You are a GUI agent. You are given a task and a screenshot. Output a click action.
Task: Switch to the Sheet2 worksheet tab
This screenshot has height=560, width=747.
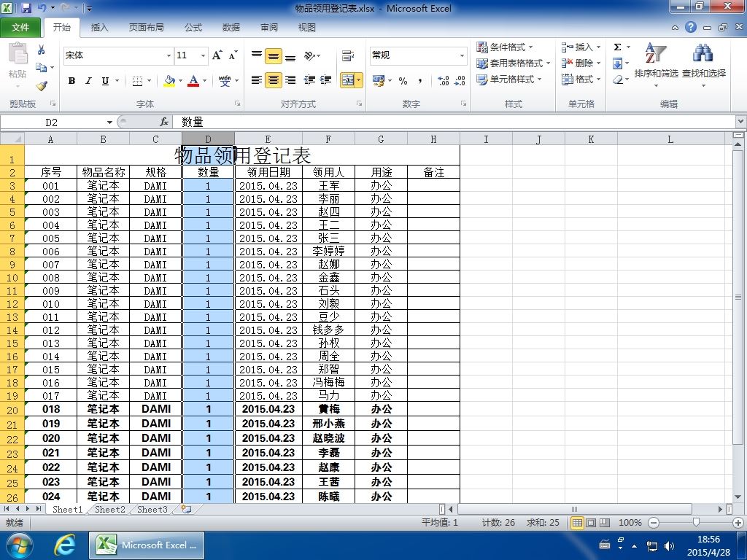[x=109, y=510]
